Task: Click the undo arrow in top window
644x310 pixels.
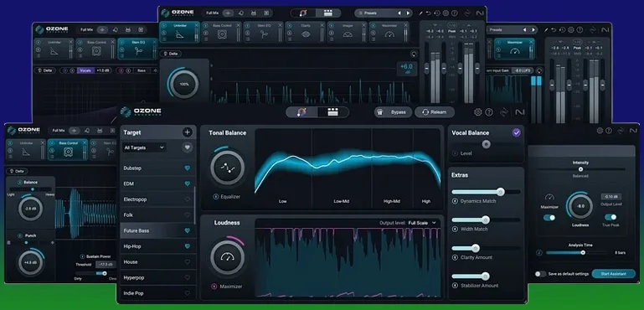Action: (x=429, y=13)
